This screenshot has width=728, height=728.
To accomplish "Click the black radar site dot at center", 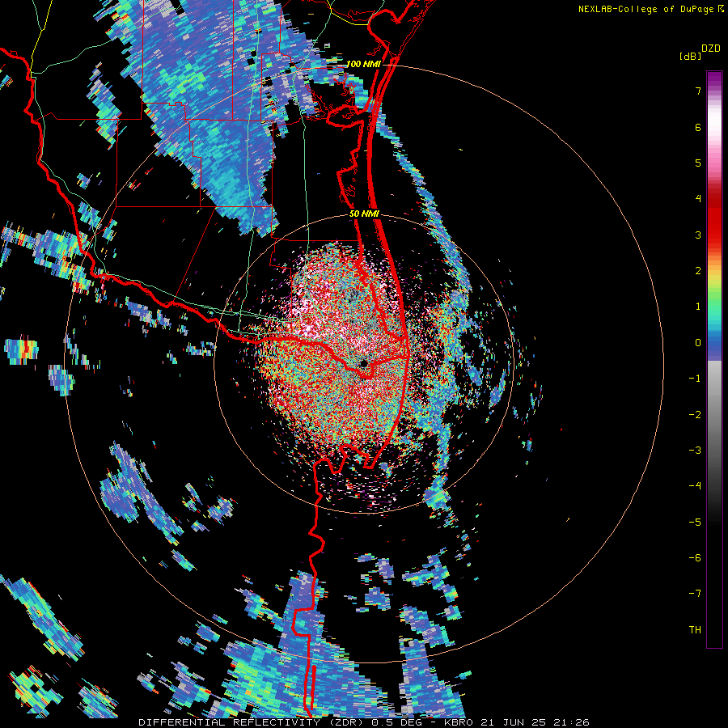I will (363, 363).
